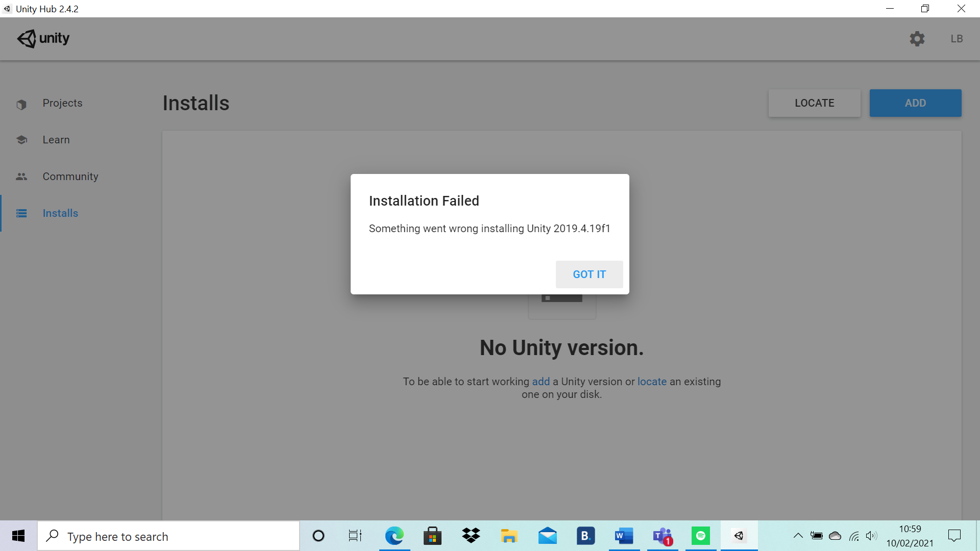The image size is (980, 551).
Task: Dismiss the dialog with GOT IT
Action: (x=589, y=274)
